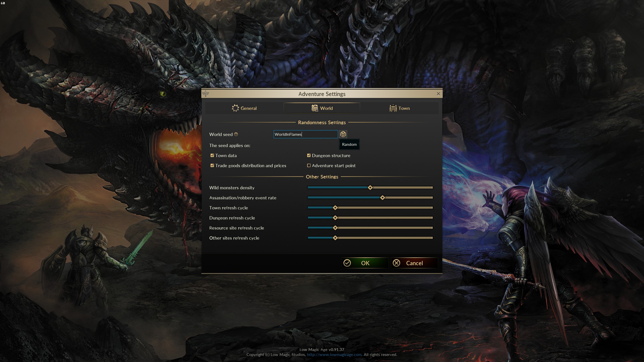Viewport: 644px width, 362px height.
Task: Click the winged emblem in dialog title bar
Action: point(206,94)
